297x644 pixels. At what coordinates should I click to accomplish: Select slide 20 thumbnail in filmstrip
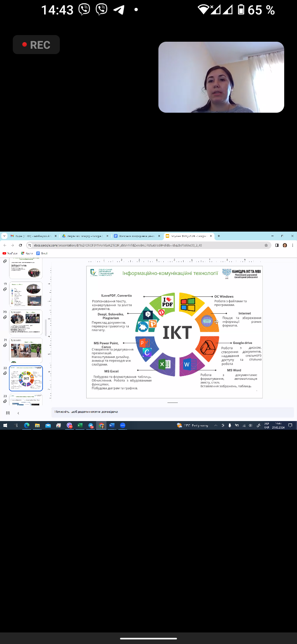(x=26, y=322)
